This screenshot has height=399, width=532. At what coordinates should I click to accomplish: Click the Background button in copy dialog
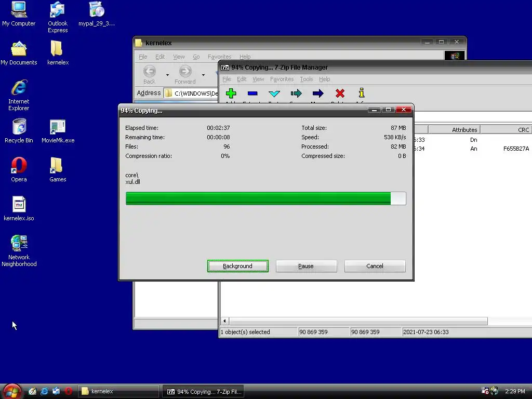click(x=238, y=266)
